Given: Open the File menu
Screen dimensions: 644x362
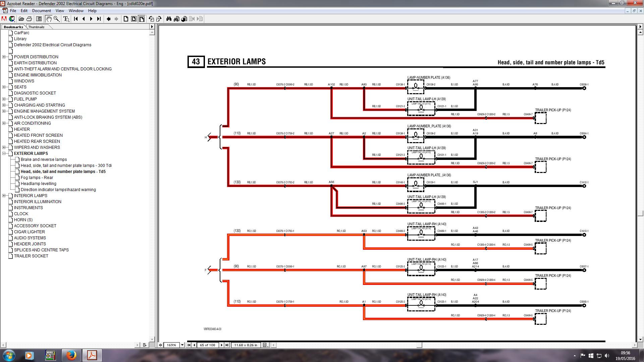Looking at the screenshot, I should pyautogui.click(x=13, y=11).
